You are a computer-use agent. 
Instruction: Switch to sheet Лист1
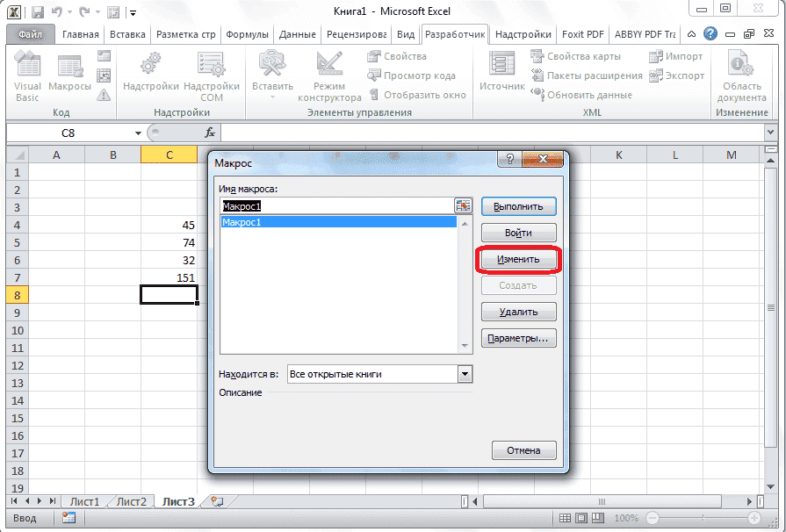point(85,500)
